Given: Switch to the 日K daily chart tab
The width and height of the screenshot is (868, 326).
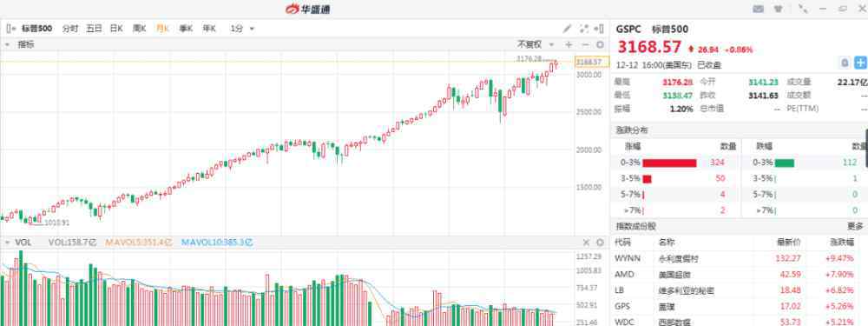Looking at the screenshot, I should tap(116, 29).
